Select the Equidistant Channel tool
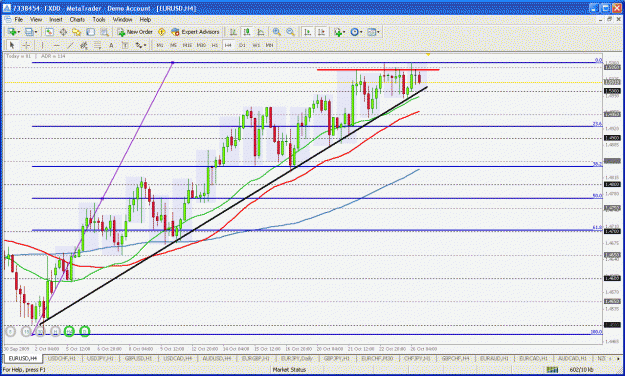Image resolution: width=625 pixels, height=376 pixels. (x=84, y=45)
